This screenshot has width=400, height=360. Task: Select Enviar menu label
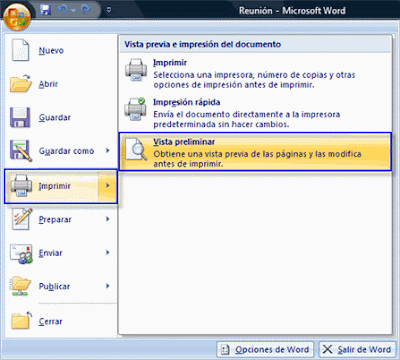point(50,253)
